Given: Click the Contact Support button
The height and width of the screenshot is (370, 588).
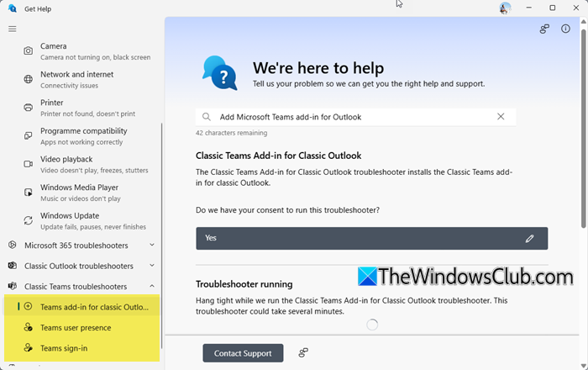Looking at the screenshot, I should [243, 353].
